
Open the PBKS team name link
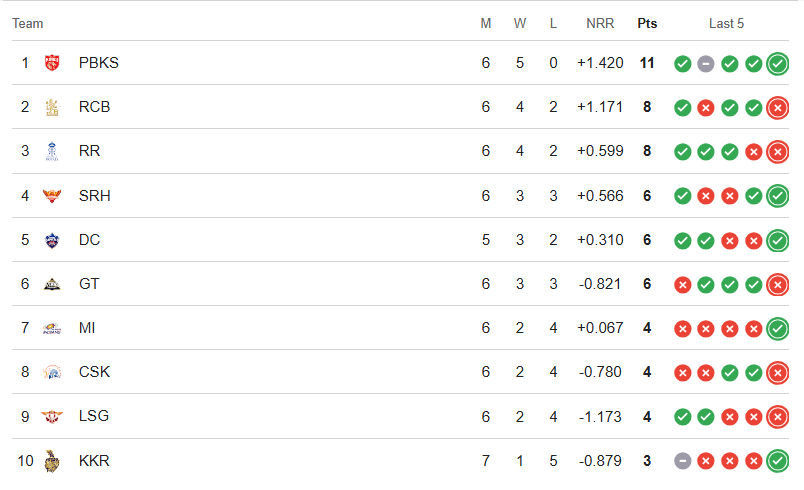tap(99, 63)
